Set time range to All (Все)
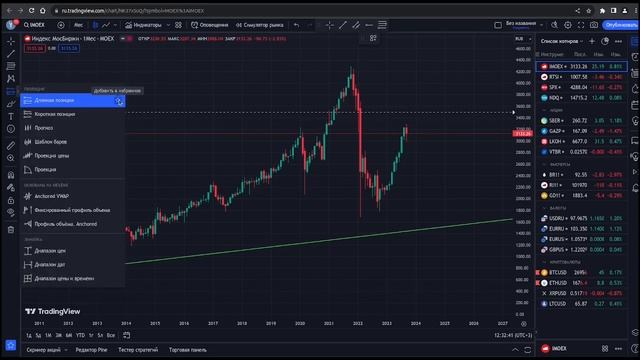 coord(111,336)
